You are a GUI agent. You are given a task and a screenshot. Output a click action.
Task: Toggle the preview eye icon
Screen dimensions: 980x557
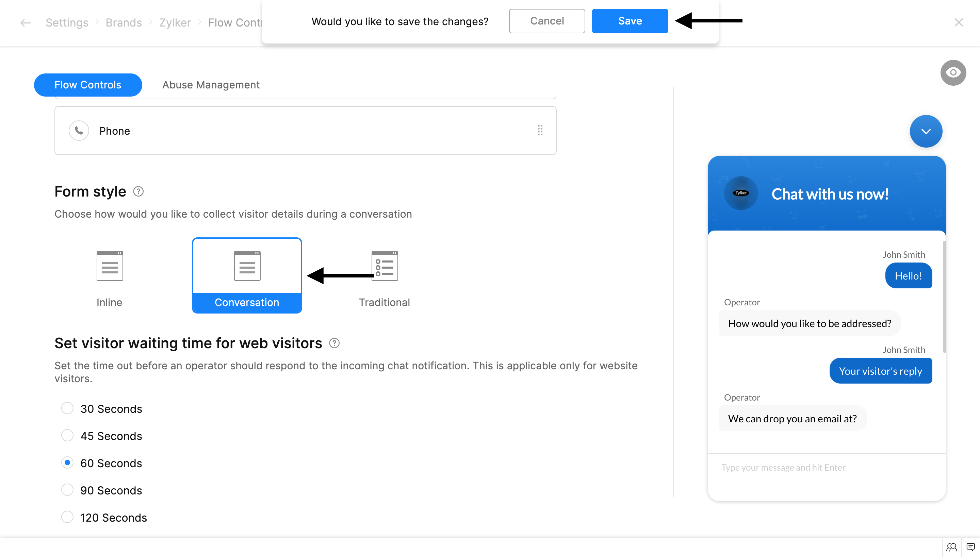coord(953,73)
